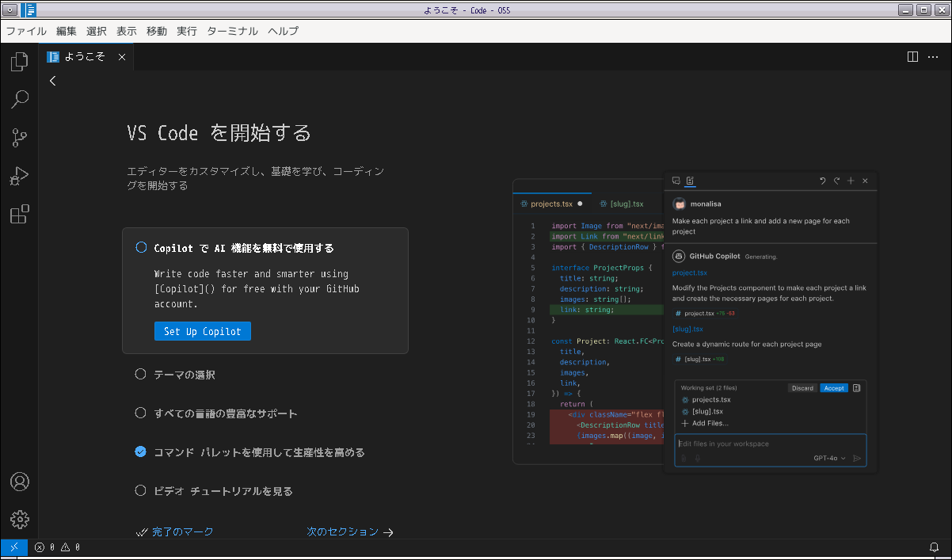Open the ファイル menu
Image resolution: width=952 pixels, height=560 pixels.
click(26, 31)
